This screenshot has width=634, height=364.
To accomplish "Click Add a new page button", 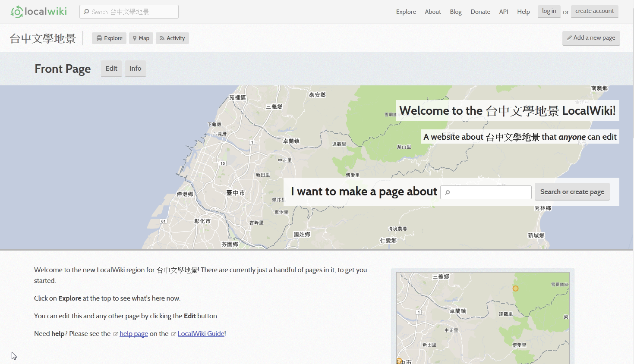I will coord(591,38).
